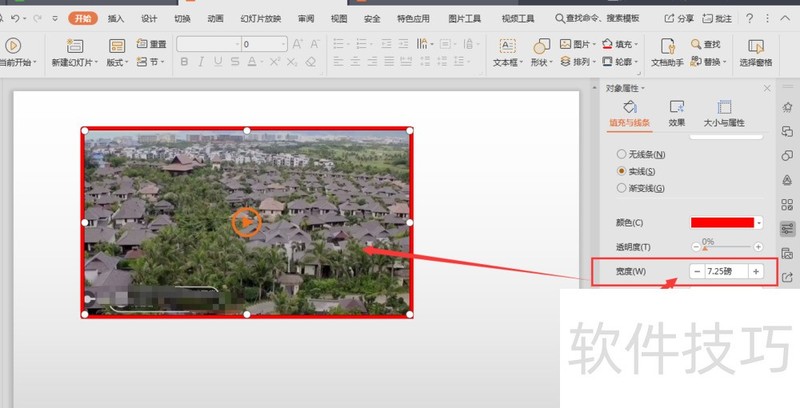Increase line width with plus button
Screen dimensions: 800x408
click(x=756, y=271)
